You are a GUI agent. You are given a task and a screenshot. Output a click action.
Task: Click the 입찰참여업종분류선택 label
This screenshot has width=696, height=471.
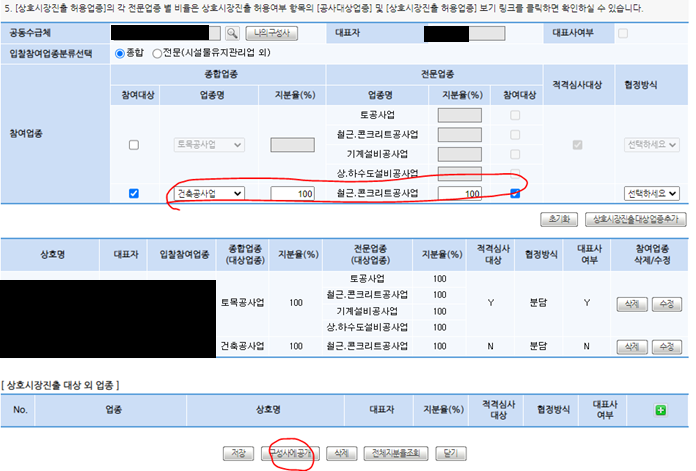point(51,54)
